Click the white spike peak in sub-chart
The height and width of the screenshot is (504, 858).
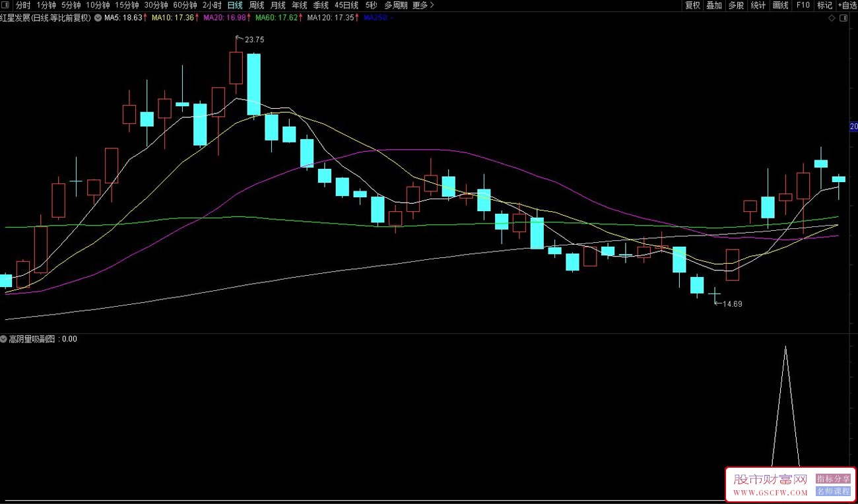click(785, 347)
